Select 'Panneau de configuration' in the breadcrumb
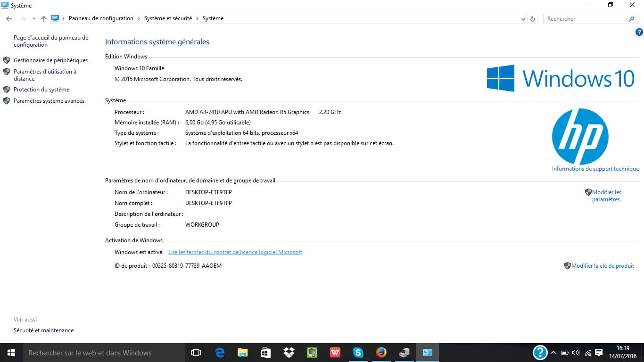This screenshot has height=362, width=644. [x=101, y=18]
